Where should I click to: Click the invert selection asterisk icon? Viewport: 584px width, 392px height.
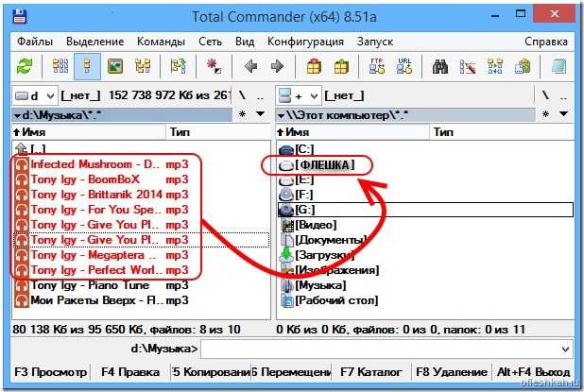click(x=214, y=67)
